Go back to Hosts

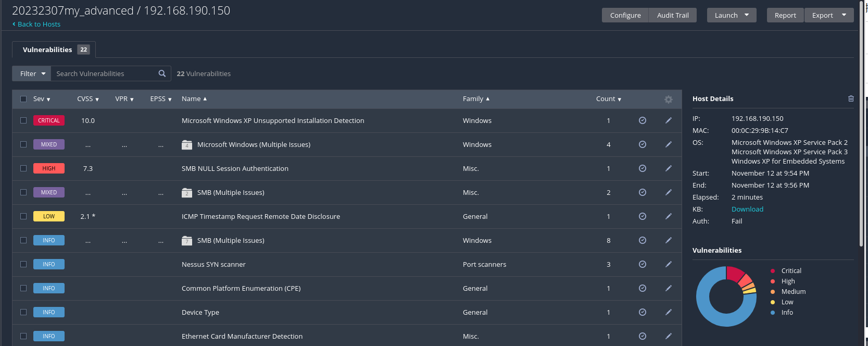[36, 24]
